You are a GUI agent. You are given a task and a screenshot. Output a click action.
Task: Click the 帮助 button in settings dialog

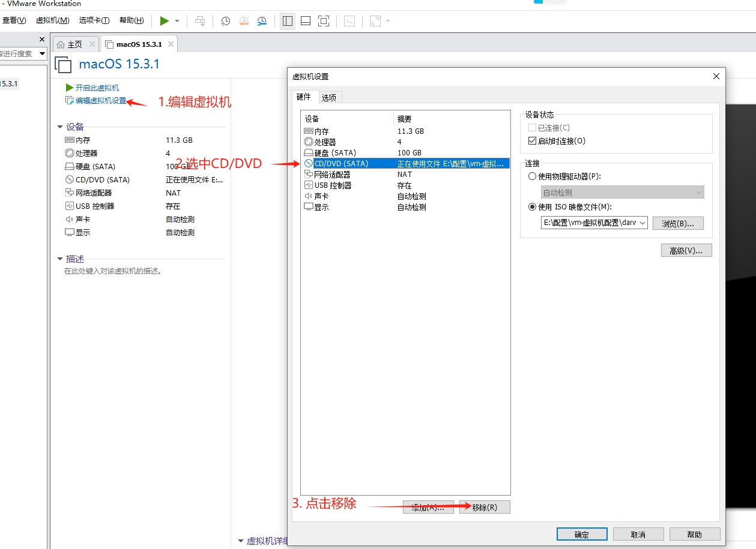695,534
